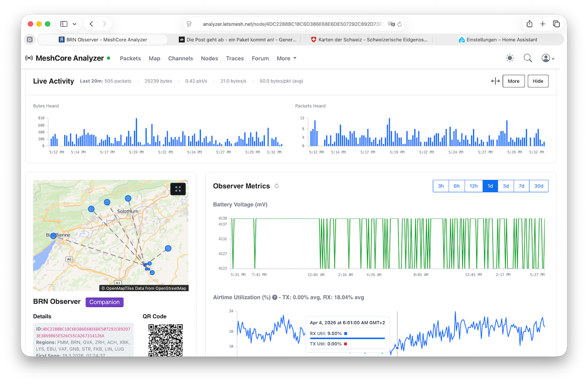Refresh the Observer Metrics data
Screen dimensions: 588x384
coord(277,186)
